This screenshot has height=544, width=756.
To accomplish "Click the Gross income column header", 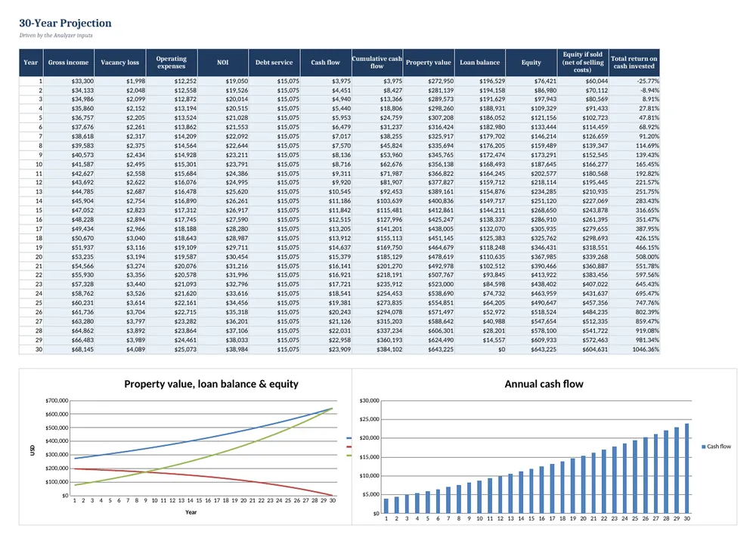I will [69, 62].
